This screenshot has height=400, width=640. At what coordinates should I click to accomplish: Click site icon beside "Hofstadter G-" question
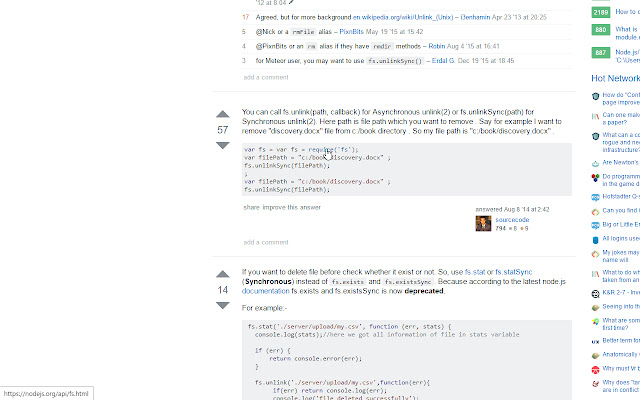596,197
